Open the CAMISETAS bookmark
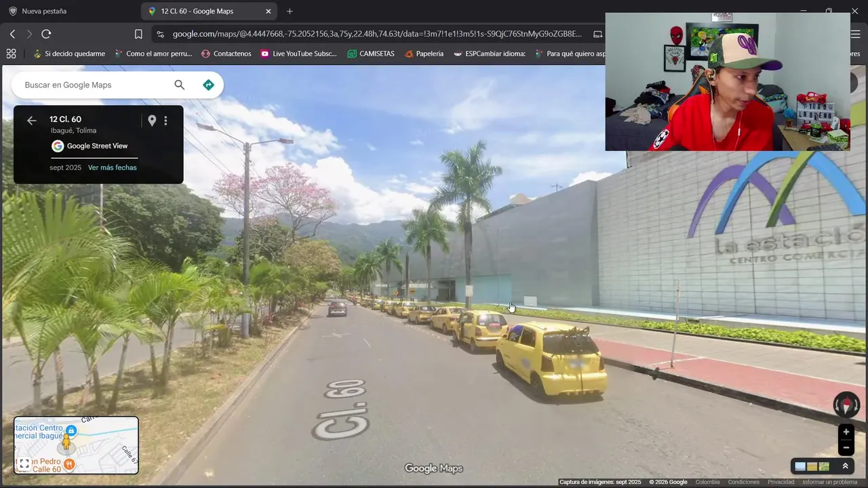Viewport: 868px width, 488px height. (371, 54)
